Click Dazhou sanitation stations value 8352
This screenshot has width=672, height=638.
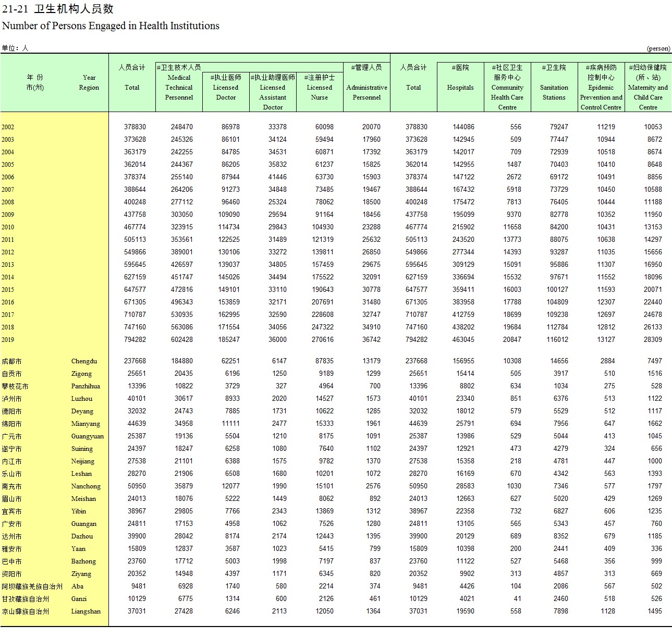point(561,536)
